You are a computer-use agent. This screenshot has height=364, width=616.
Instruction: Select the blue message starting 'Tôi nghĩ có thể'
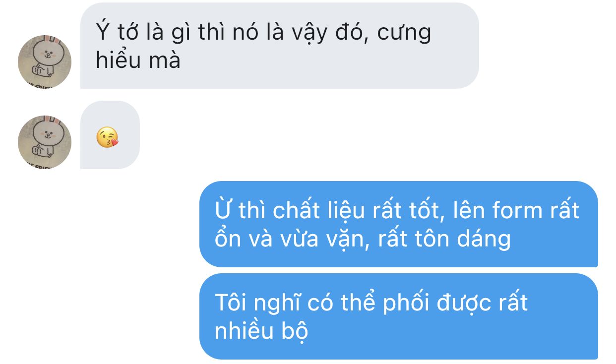[x=399, y=316]
